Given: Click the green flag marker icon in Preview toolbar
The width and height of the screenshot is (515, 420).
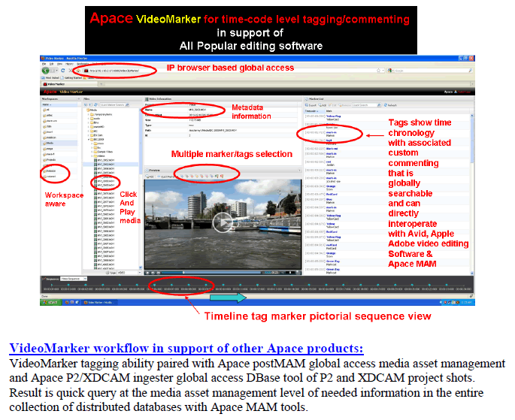Looking at the screenshot, I should (x=217, y=177).
